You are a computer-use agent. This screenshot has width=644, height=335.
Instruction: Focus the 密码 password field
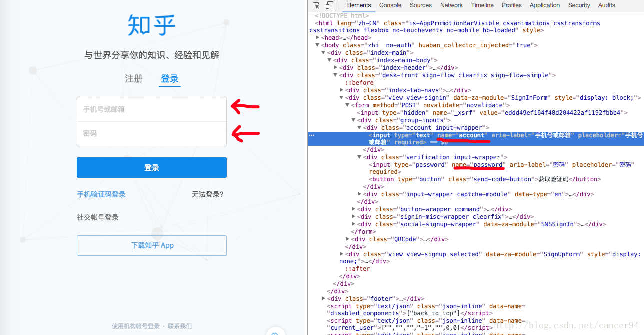coord(152,134)
